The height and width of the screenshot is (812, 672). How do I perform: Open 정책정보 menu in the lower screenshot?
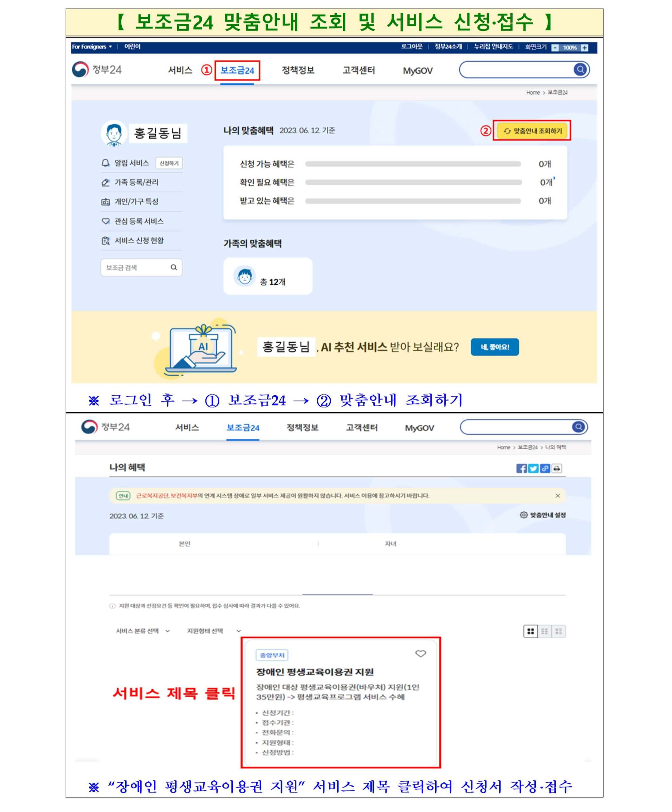[302, 427]
